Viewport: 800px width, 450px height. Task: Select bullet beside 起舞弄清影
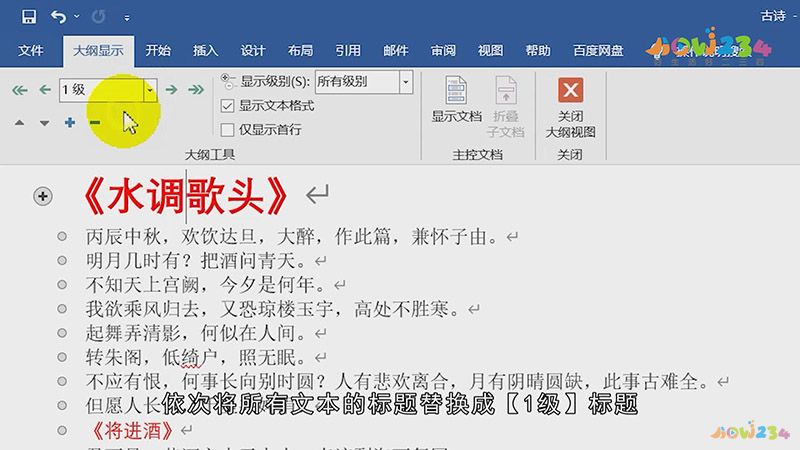pos(62,333)
